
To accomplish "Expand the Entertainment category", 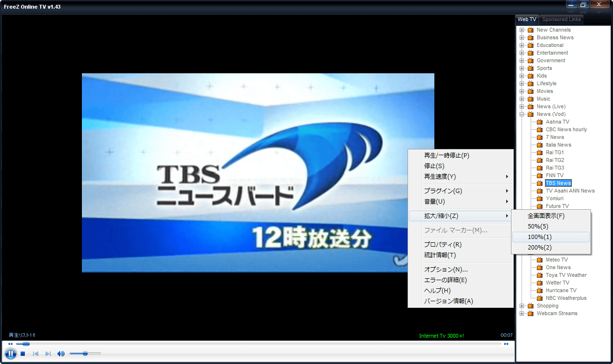I will [522, 53].
